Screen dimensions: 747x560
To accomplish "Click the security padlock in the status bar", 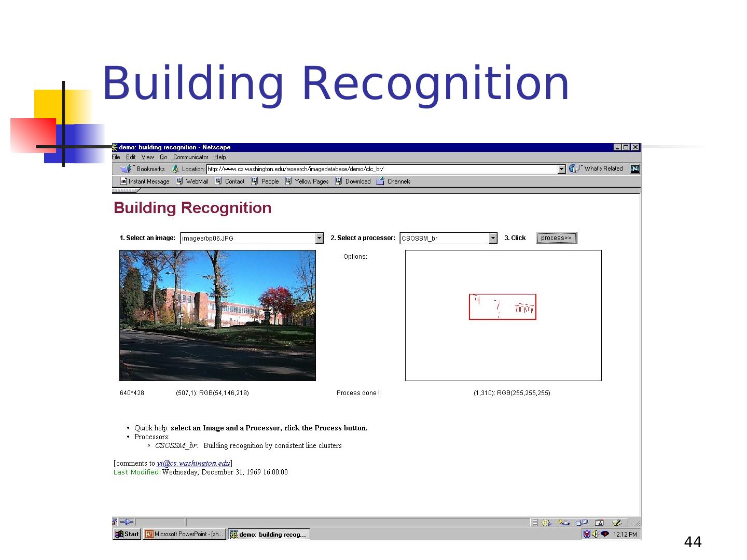I will [x=115, y=522].
